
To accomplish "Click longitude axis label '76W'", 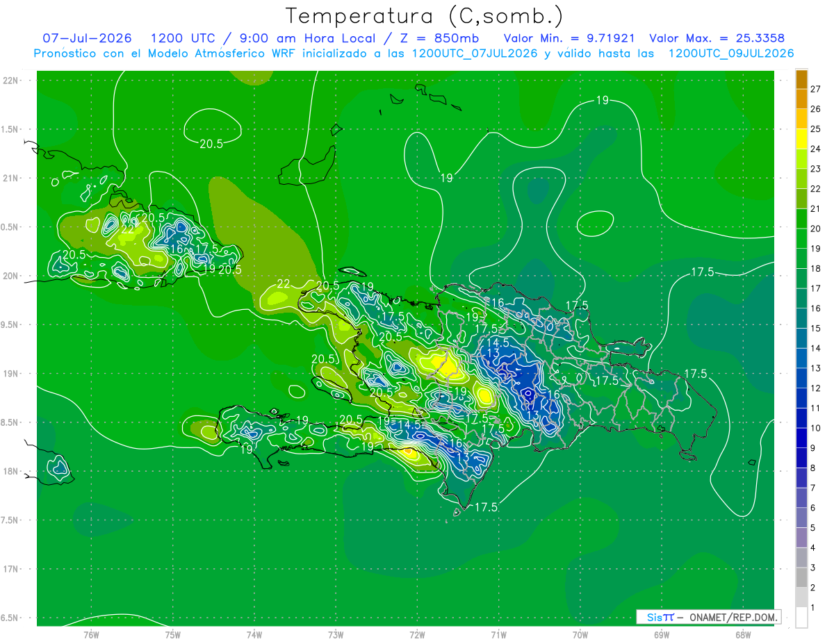I will tap(91, 635).
